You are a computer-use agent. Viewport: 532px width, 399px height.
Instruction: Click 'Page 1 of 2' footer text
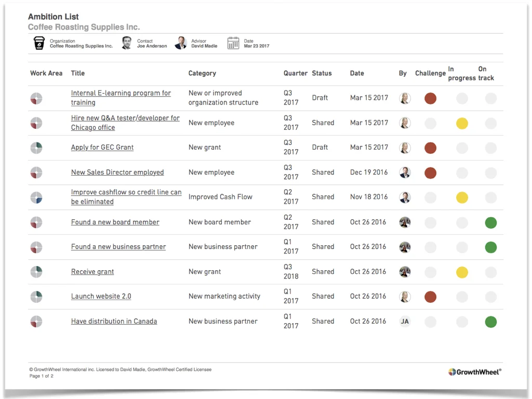tap(42, 376)
